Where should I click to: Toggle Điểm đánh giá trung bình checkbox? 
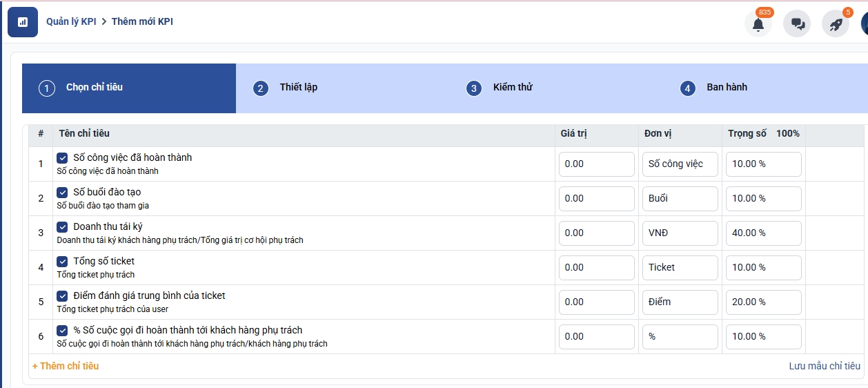(x=62, y=296)
